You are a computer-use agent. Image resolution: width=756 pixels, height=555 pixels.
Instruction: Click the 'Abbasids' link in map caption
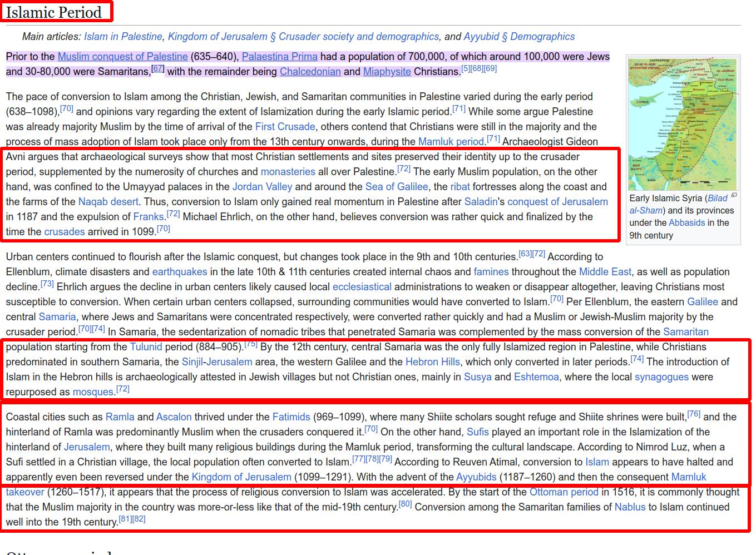click(686, 223)
